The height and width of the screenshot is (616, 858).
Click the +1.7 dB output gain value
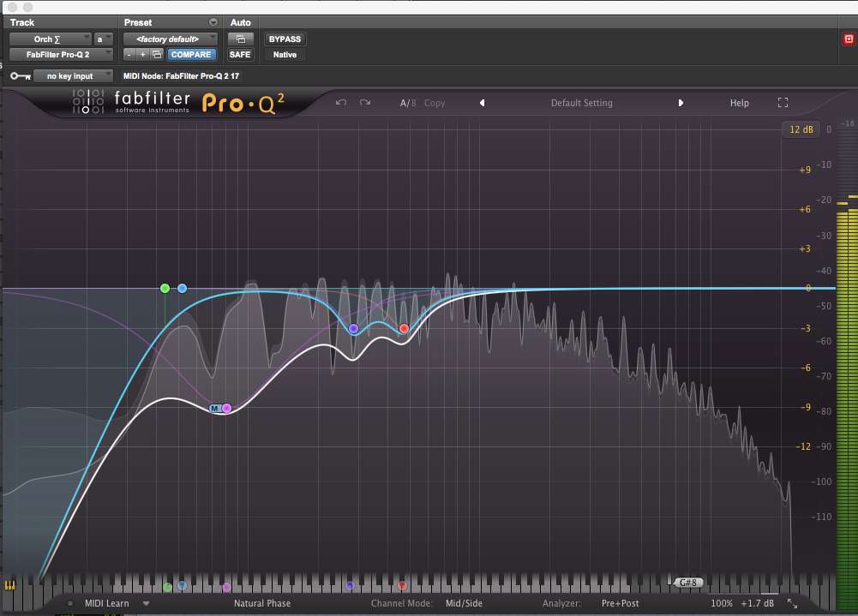coord(758,603)
